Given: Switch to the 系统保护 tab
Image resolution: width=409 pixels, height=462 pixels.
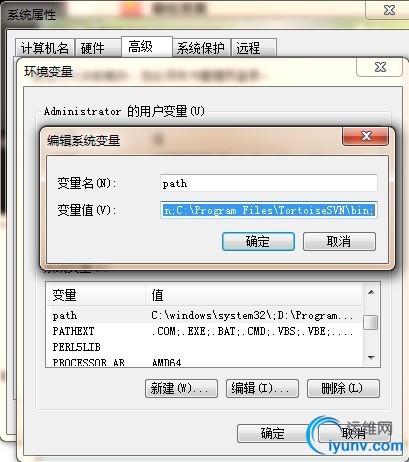Looking at the screenshot, I should [201, 48].
